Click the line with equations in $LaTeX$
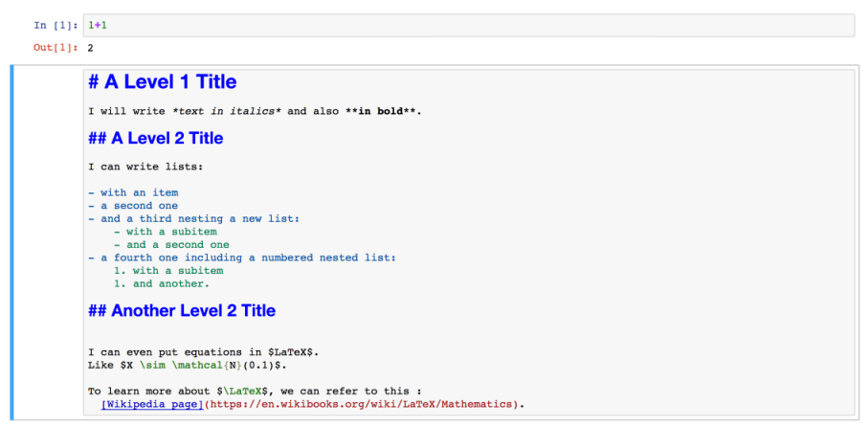This screenshot has height=426, width=868. point(203,351)
